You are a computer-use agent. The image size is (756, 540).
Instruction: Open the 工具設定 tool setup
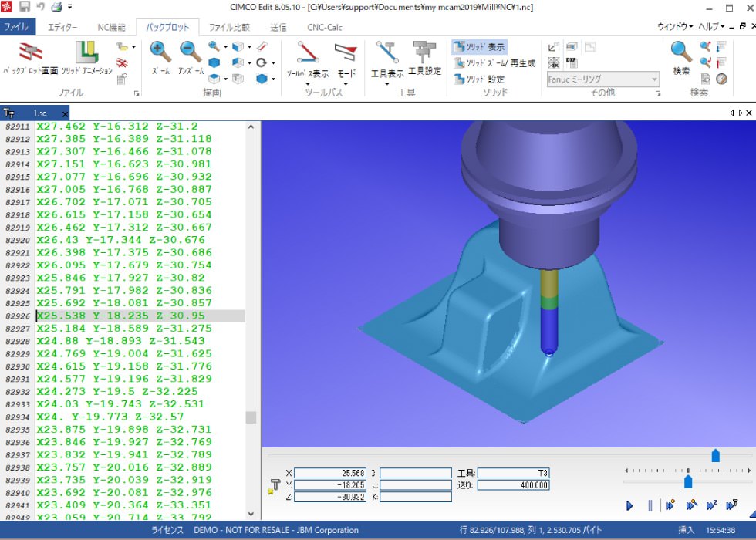(424, 57)
